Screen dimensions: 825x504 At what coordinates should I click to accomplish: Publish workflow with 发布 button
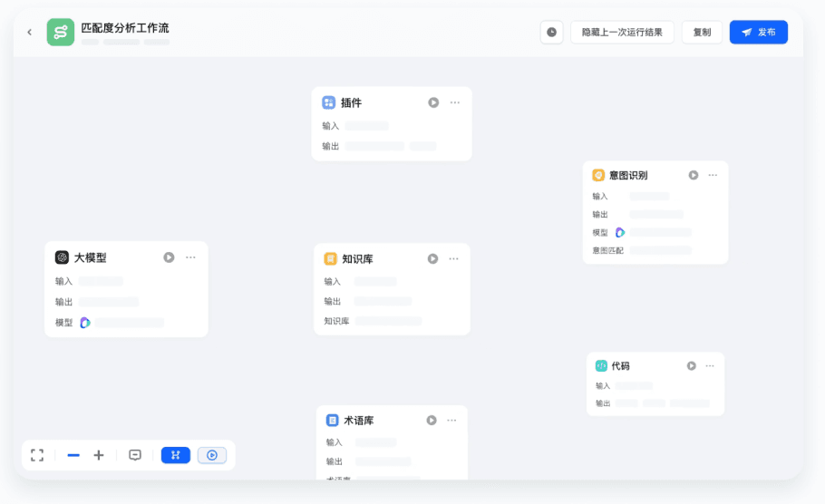[x=758, y=32]
